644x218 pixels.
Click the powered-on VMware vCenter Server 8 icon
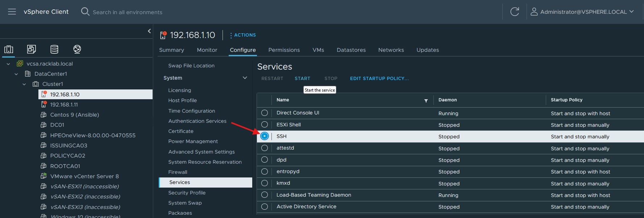point(43,176)
